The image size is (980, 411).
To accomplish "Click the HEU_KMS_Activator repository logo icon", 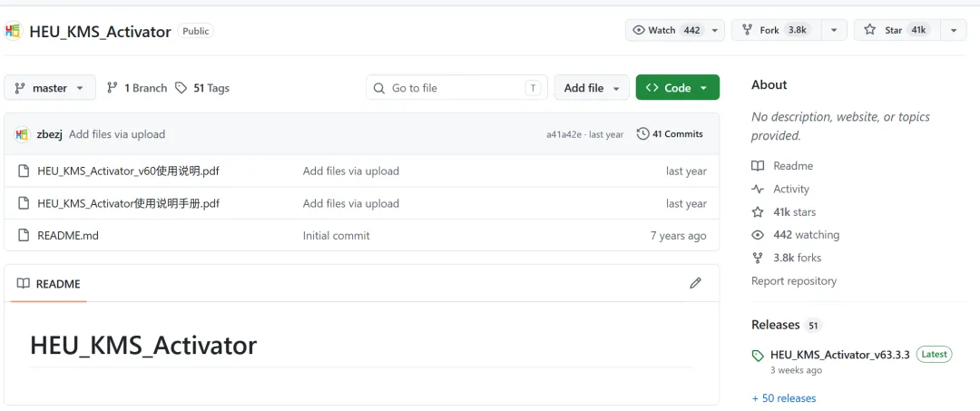I will pos(13,31).
